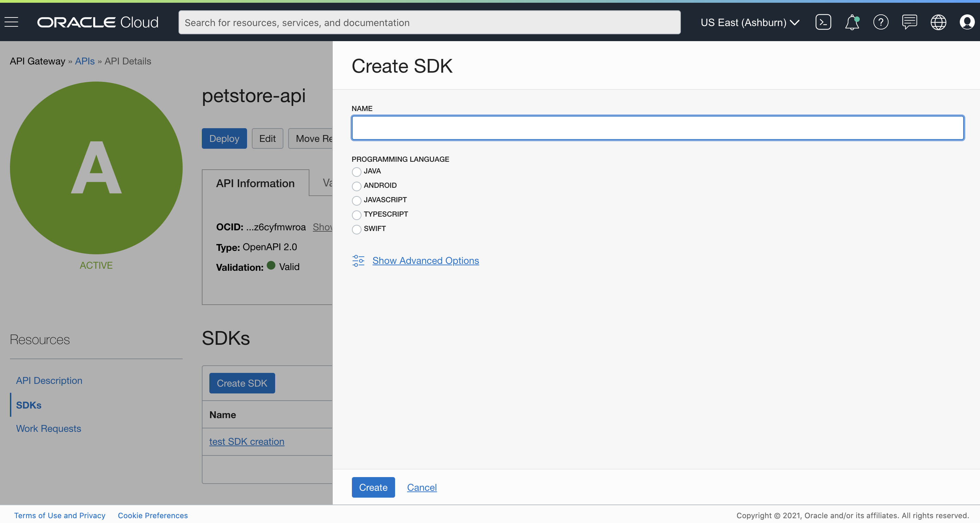The height and width of the screenshot is (523, 980).
Task: Click the language globe icon
Action: point(939,22)
